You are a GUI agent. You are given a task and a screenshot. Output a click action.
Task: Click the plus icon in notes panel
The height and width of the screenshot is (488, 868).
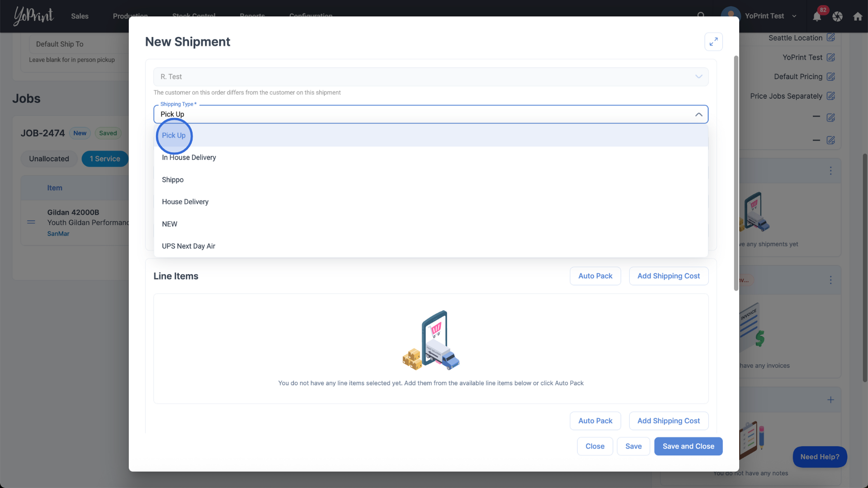pos(830,400)
